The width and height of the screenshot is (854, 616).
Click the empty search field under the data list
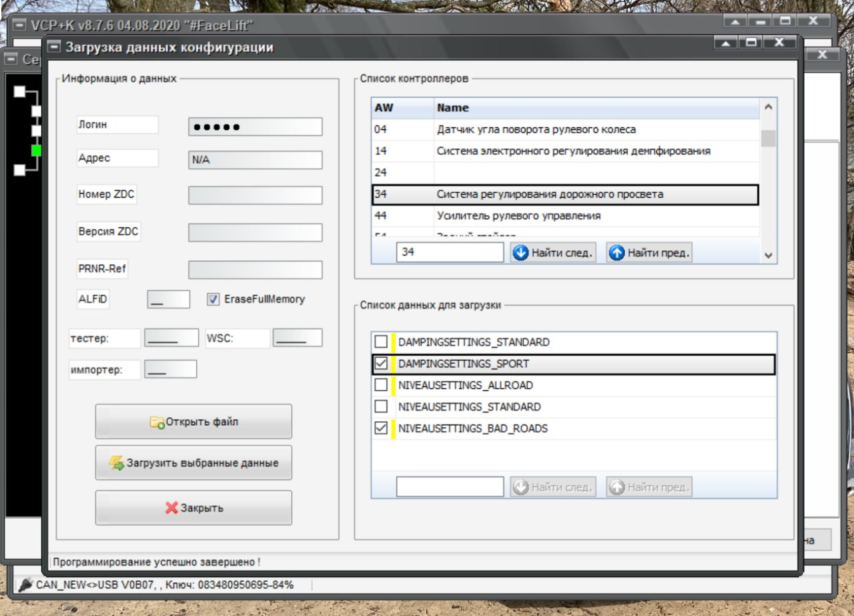450,487
